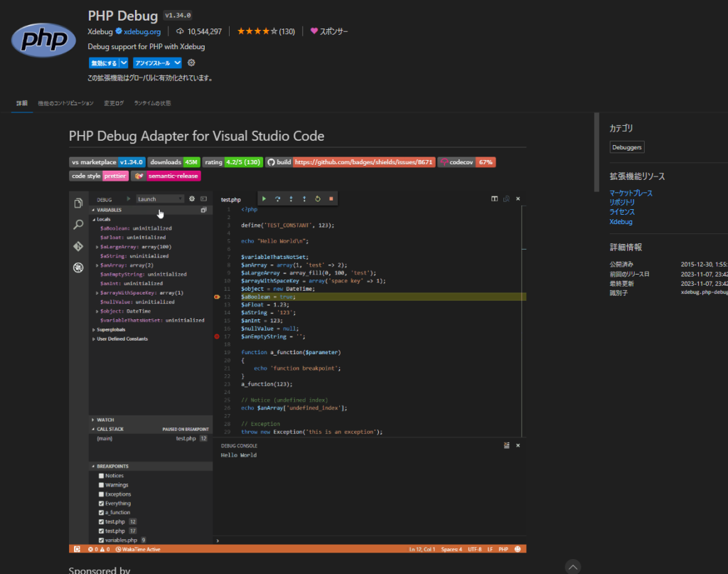Open the xdebug.org publisher link

coord(142,31)
